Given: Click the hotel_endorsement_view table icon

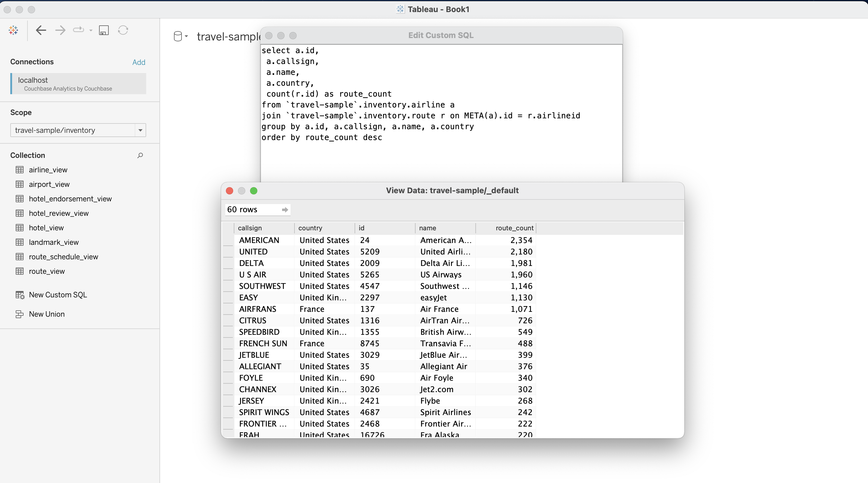Looking at the screenshot, I should tap(20, 199).
